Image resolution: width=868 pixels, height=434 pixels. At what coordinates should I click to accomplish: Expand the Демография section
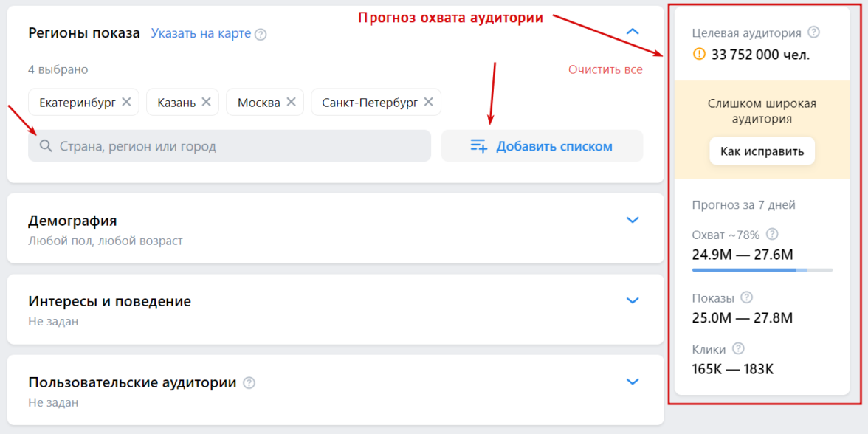point(633,220)
